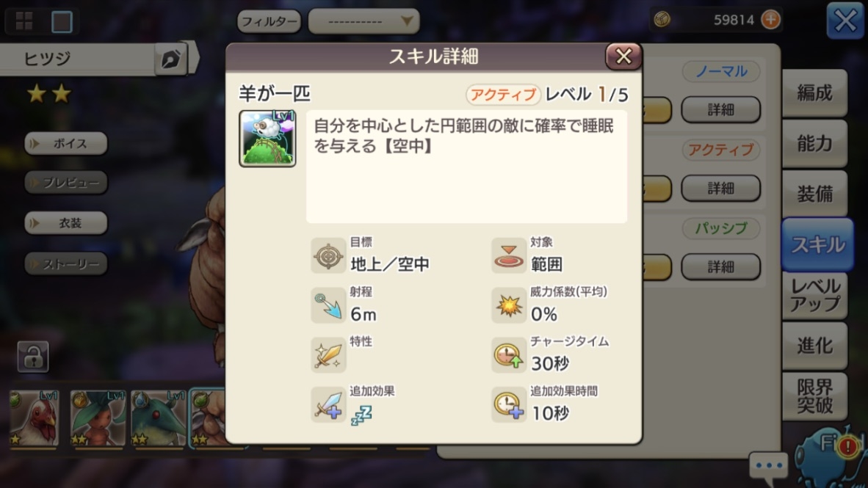Image resolution: width=868 pixels, height=488 pixels.
Task: Expand the ボイス option
Action: tap(66, 143)
